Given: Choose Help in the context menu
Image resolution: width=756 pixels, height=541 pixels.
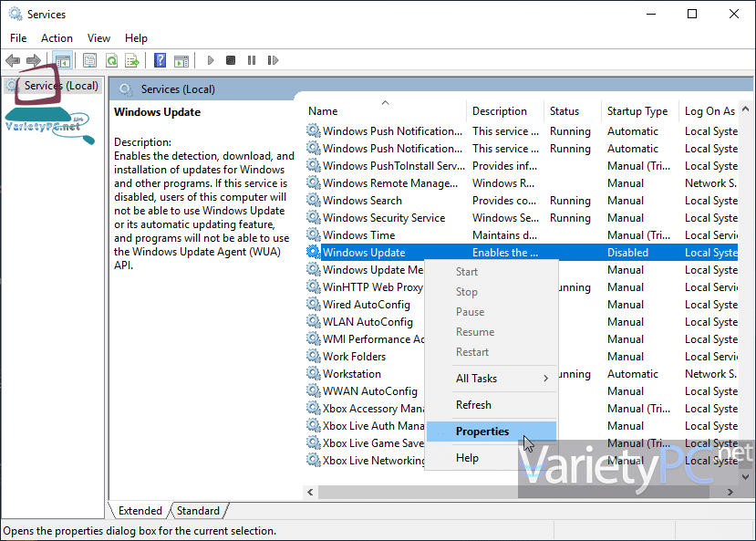Looking at the screenshot, I should click(x=491, y=458).
